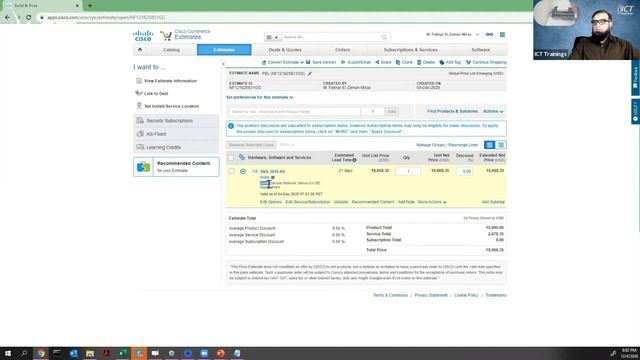Click the information icon in the discount notice

(x=231, y=126)
